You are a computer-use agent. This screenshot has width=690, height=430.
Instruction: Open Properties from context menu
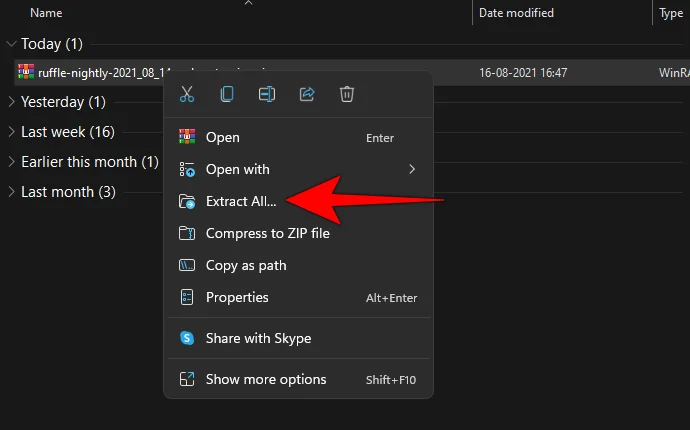click(x=298, y=298)
